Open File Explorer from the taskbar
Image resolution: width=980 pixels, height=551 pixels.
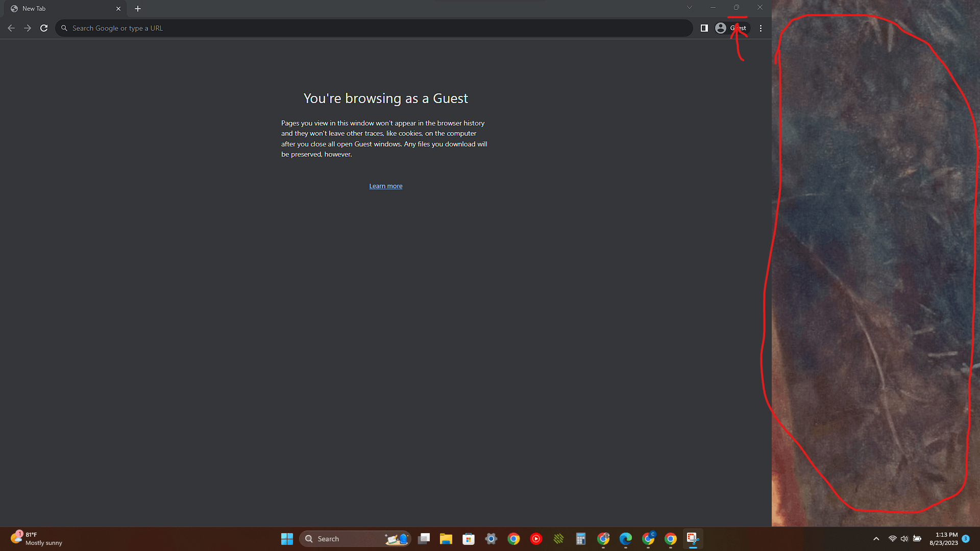(x=446, y=539)
